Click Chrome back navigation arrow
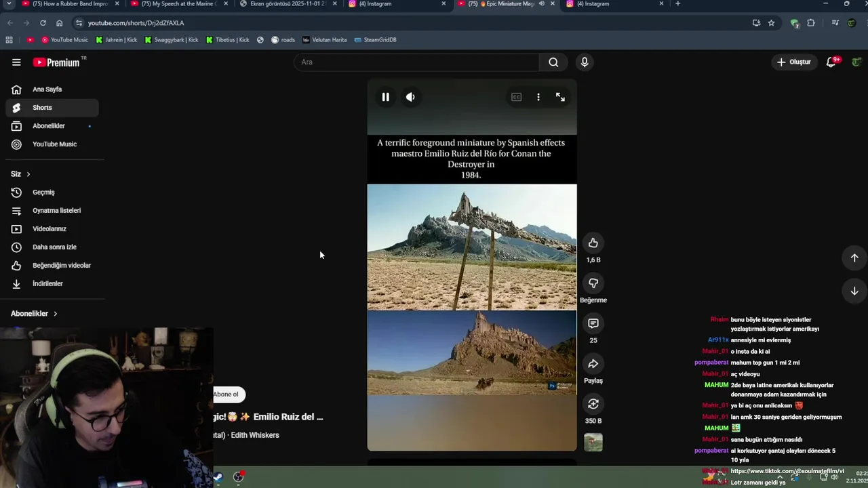The width and height of the screenshot is (868, 488). click(x=10, y=23)
